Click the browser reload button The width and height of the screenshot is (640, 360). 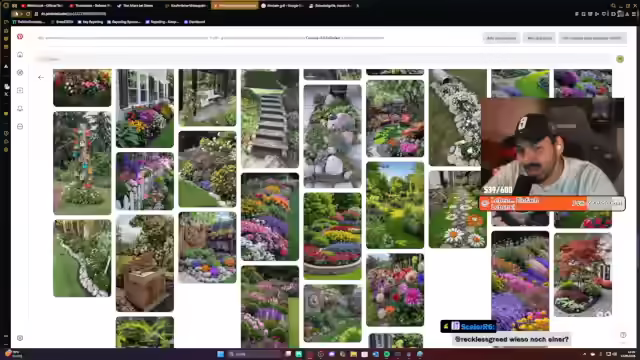tap(28, 13)
